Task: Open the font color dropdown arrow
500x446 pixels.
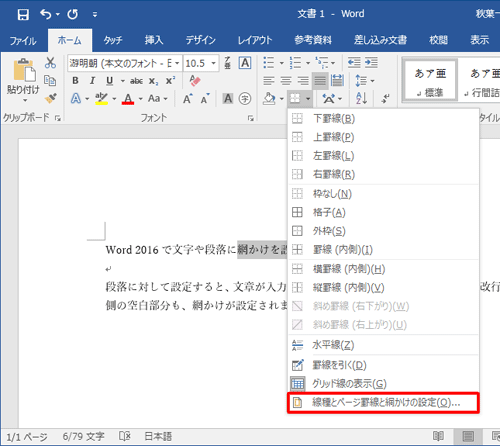Action: (x=141, y=99)
